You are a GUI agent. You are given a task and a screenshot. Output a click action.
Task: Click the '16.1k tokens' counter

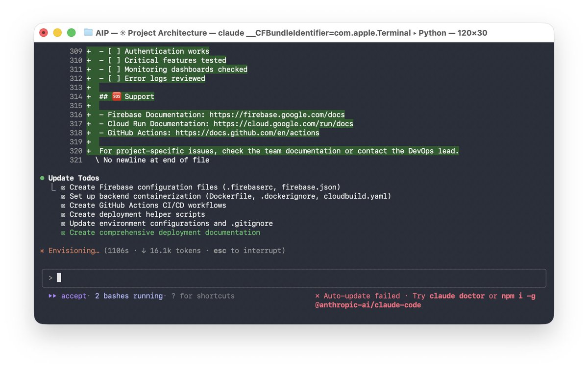click(x=175, y=251)
